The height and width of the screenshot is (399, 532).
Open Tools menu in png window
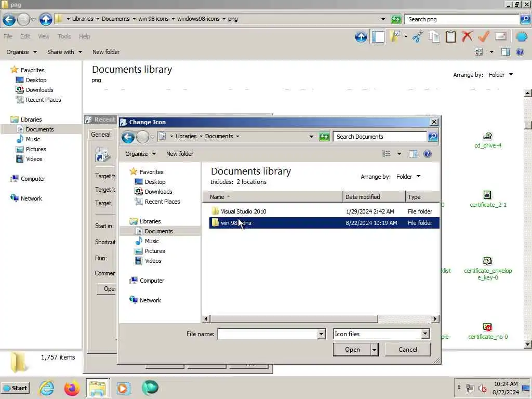[64, 36]
